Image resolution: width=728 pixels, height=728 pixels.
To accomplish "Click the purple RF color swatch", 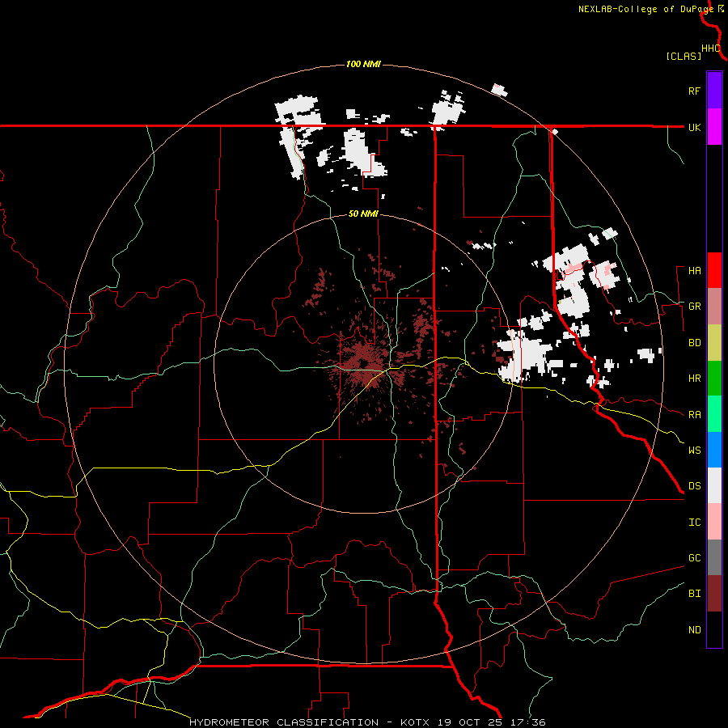I will [714, 91].
